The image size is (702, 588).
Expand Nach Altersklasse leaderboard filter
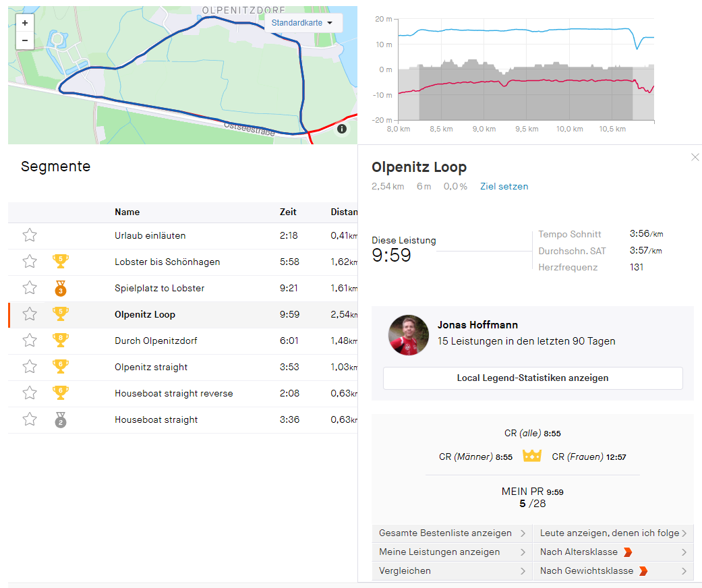[613, 552]
